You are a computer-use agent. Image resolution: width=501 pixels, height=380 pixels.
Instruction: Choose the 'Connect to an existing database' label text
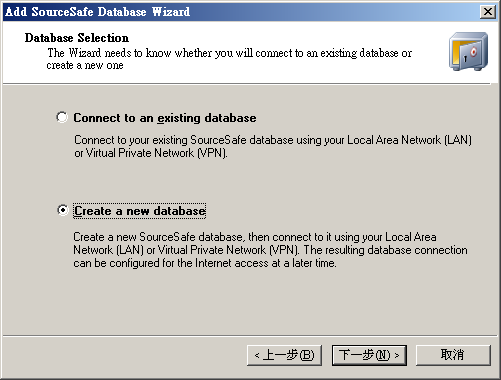tap(165, 118)
